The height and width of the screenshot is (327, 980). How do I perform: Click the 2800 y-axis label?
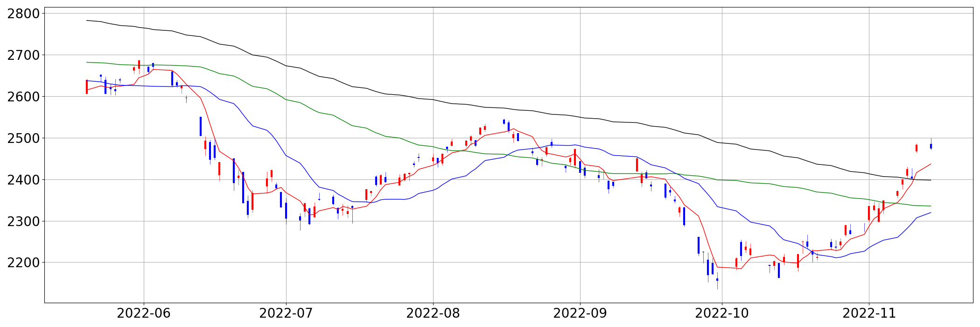[23, 14]
